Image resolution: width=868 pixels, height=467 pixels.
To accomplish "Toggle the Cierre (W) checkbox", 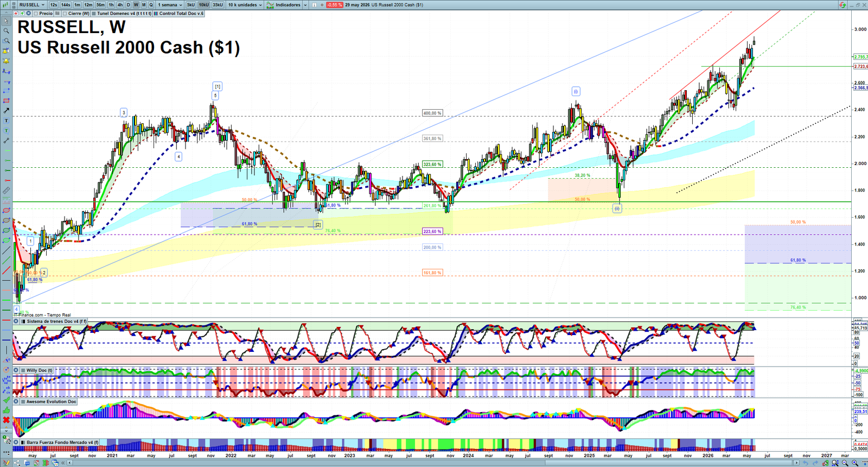I will (x=65, y=14).
